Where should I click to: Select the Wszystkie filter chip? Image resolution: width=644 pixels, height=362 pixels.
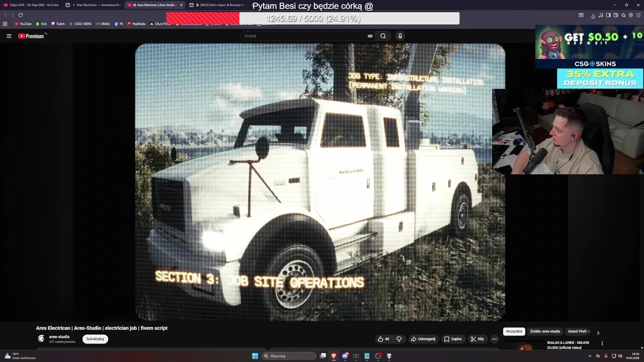click(x=514, y=332)
